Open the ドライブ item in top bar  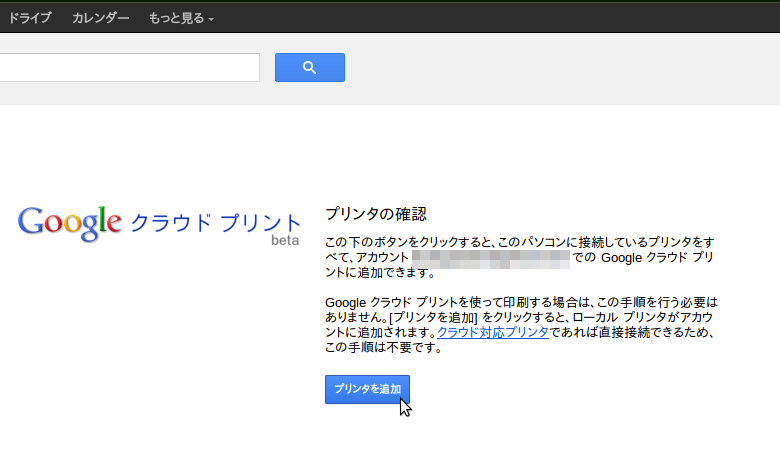click(x=29, y=18)
